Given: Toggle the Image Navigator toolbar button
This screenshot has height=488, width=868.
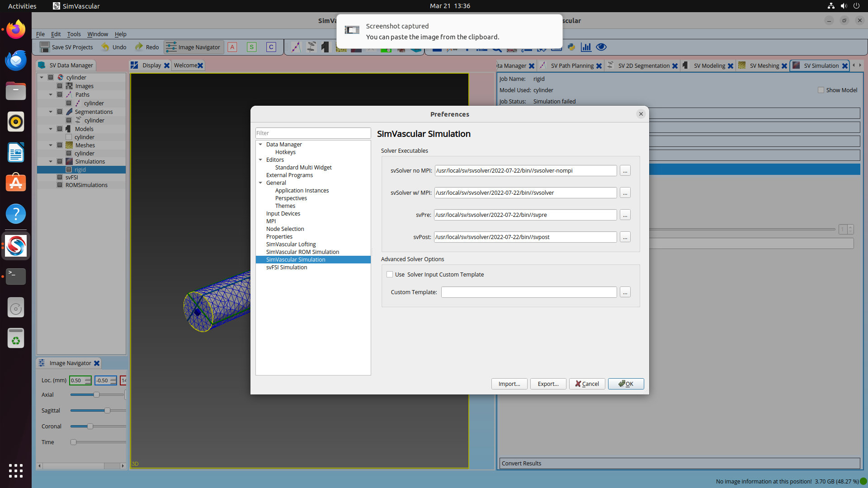Looking at the screenshot, I should [193, 47].
